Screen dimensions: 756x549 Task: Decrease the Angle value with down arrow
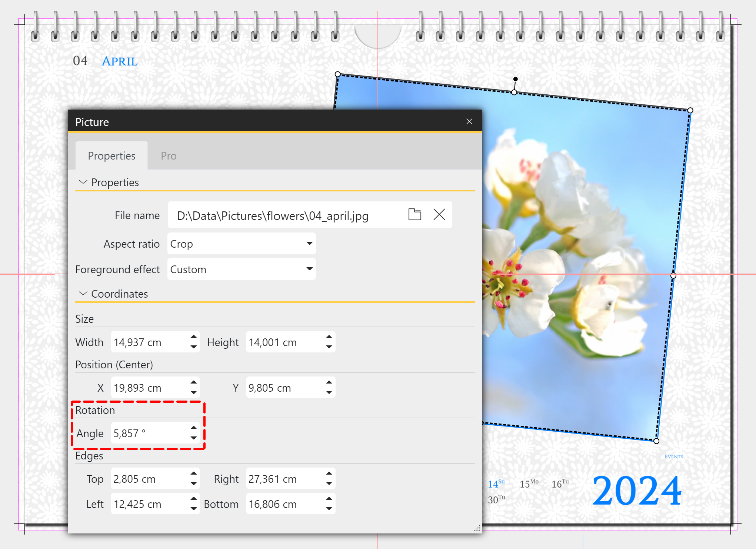pos(193,438)
